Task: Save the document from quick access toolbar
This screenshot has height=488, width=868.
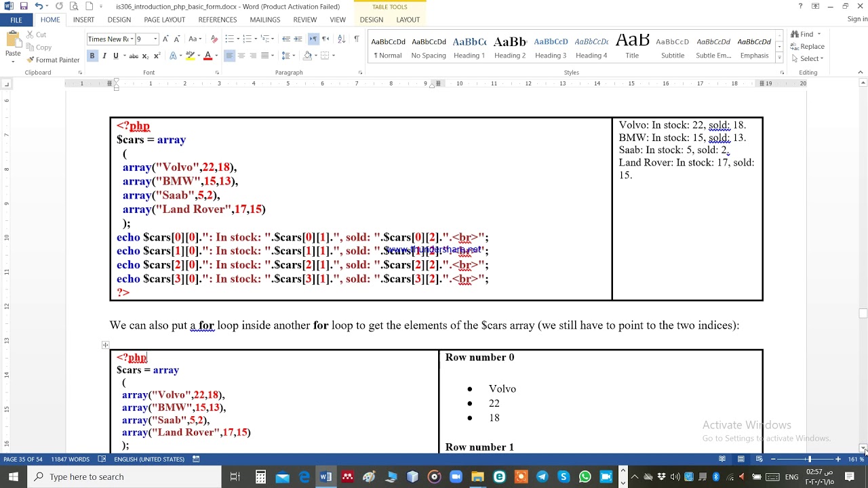Action: click(24, 6)
